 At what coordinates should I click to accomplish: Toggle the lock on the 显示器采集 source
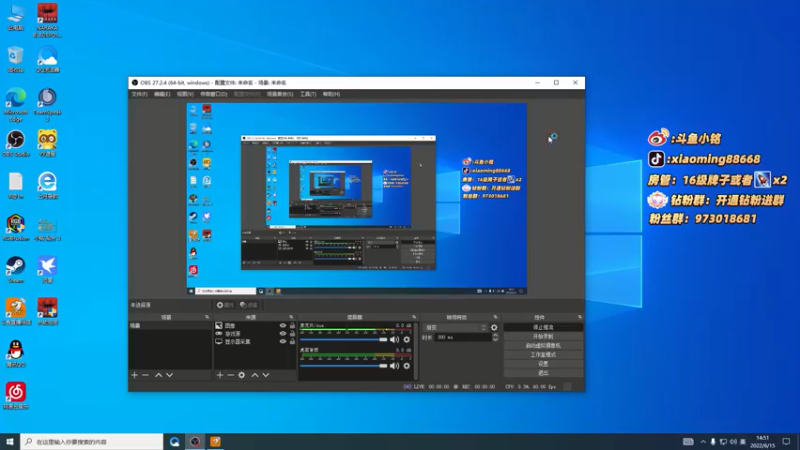pos(292,342)
